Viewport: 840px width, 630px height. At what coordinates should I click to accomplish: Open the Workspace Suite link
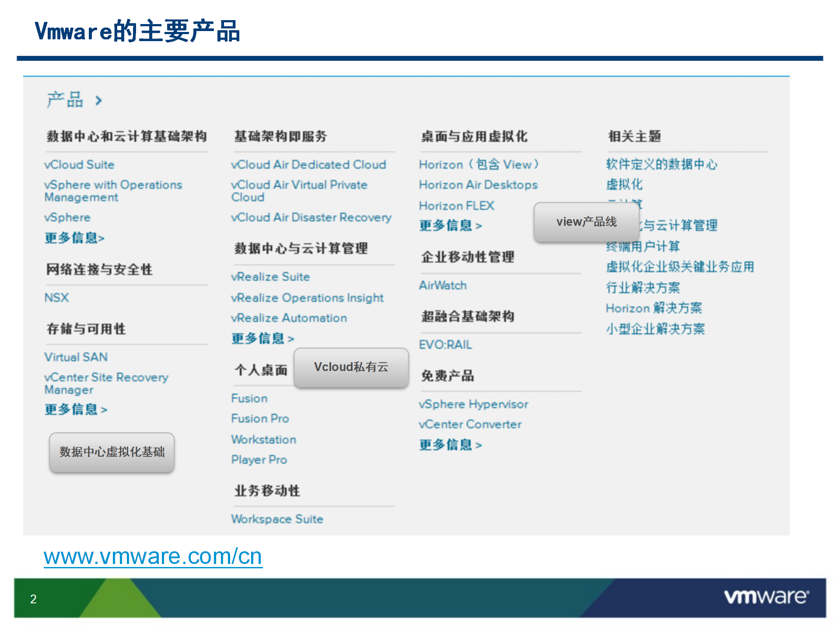tap(277, 519)
